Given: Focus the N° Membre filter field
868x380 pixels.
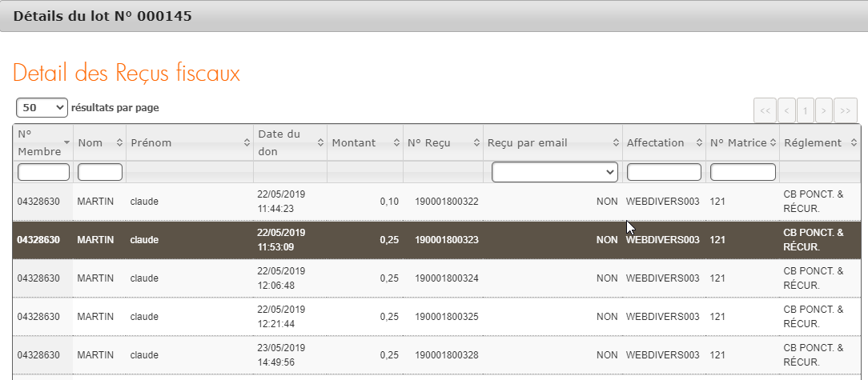Looking at the screenshot, I should coord(43,172).
